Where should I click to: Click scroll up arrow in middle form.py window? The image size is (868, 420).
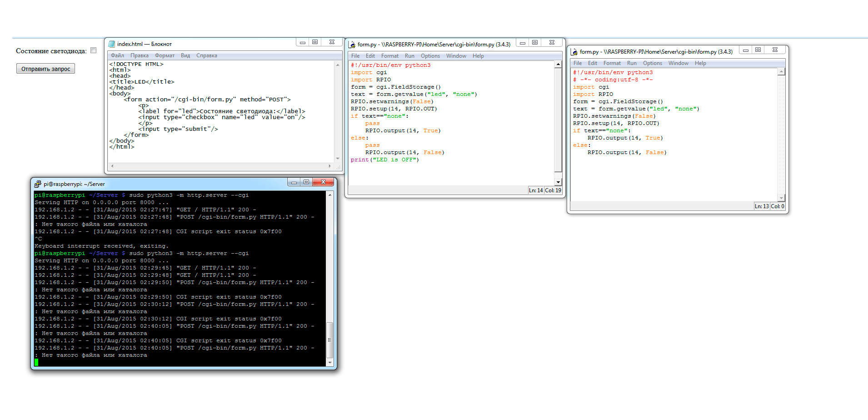pos(558,65)
